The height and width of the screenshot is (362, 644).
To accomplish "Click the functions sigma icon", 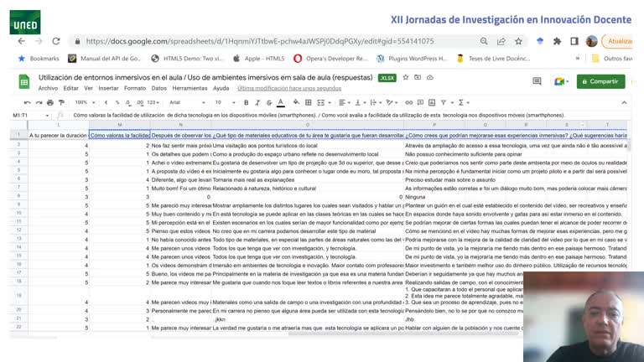I will click(461, 102).
